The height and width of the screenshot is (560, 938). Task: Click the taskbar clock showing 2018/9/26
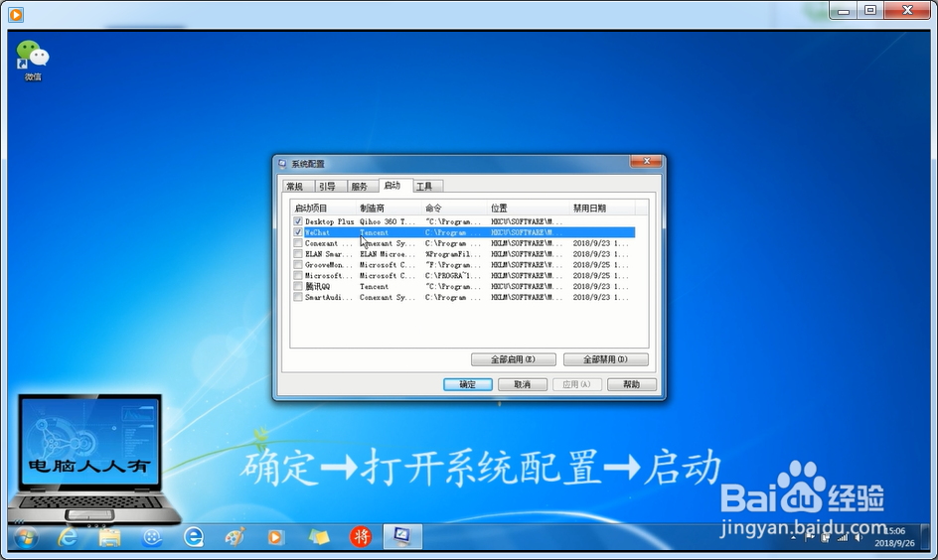(x=894, y=537)
